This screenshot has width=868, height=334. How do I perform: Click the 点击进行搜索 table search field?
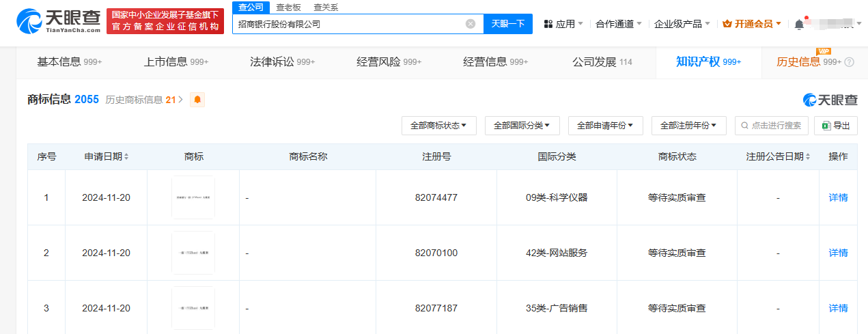772,126
